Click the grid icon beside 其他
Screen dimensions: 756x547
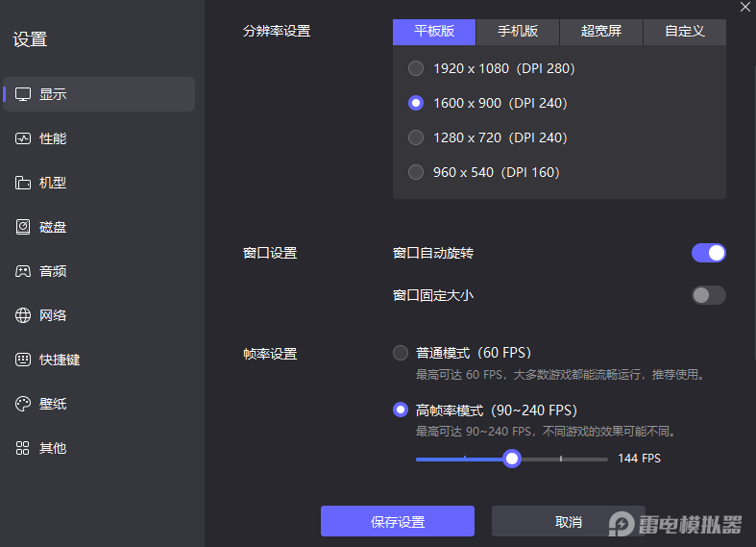tap(23, 448)
